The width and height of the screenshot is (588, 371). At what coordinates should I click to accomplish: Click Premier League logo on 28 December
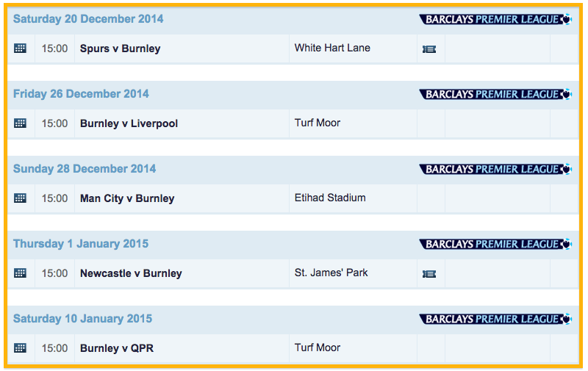click(495, 169)
